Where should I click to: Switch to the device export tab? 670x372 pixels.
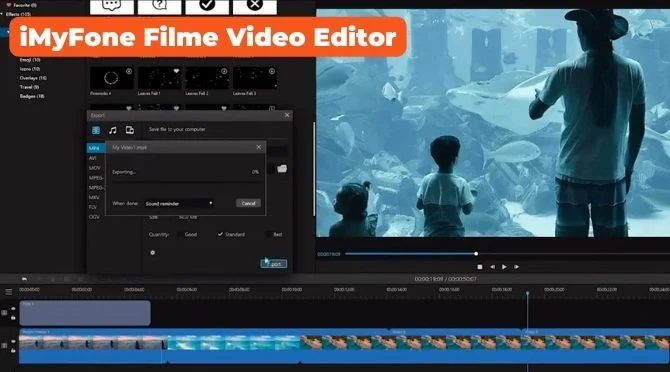129,130
